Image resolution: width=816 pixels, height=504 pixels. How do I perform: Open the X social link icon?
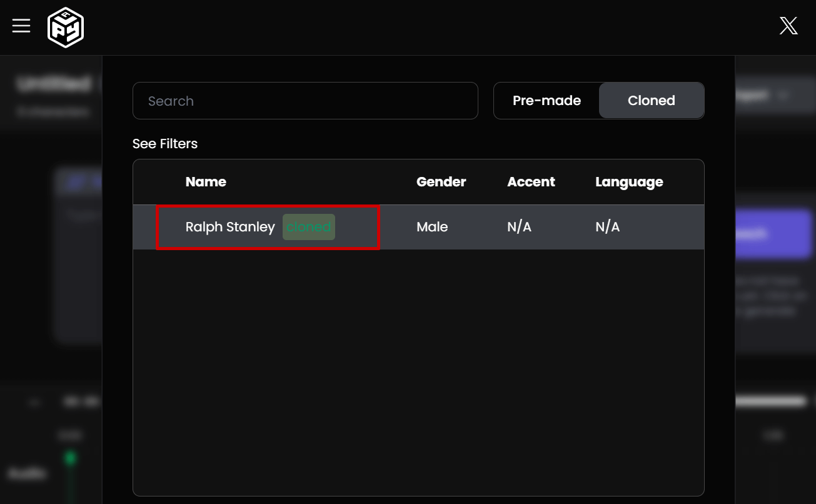click(788, 26)
